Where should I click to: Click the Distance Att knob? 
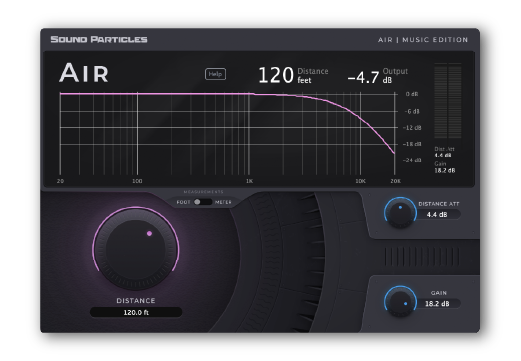(400, 214)
